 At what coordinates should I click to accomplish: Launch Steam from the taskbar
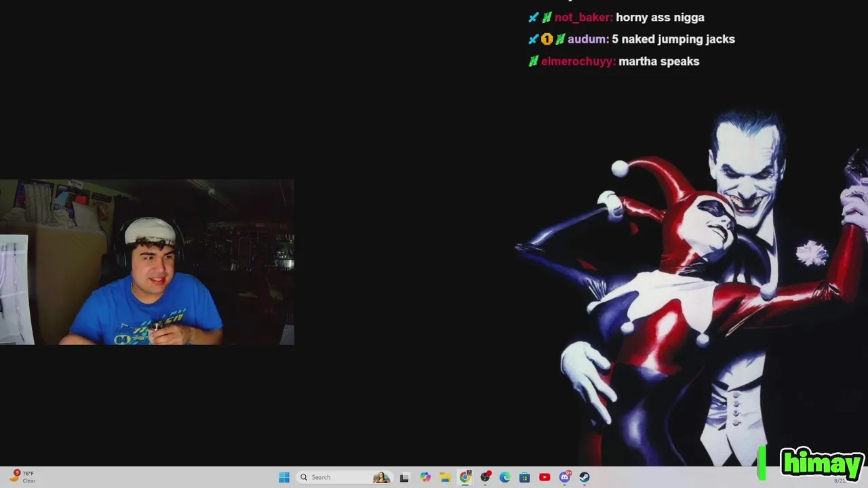coord(585,477)
